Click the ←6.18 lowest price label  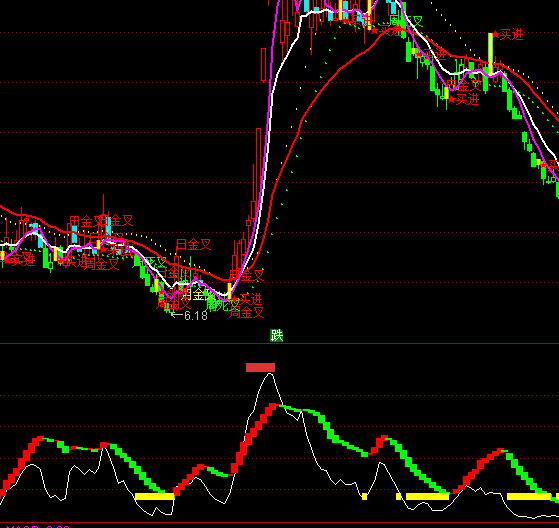coord(189,316)
